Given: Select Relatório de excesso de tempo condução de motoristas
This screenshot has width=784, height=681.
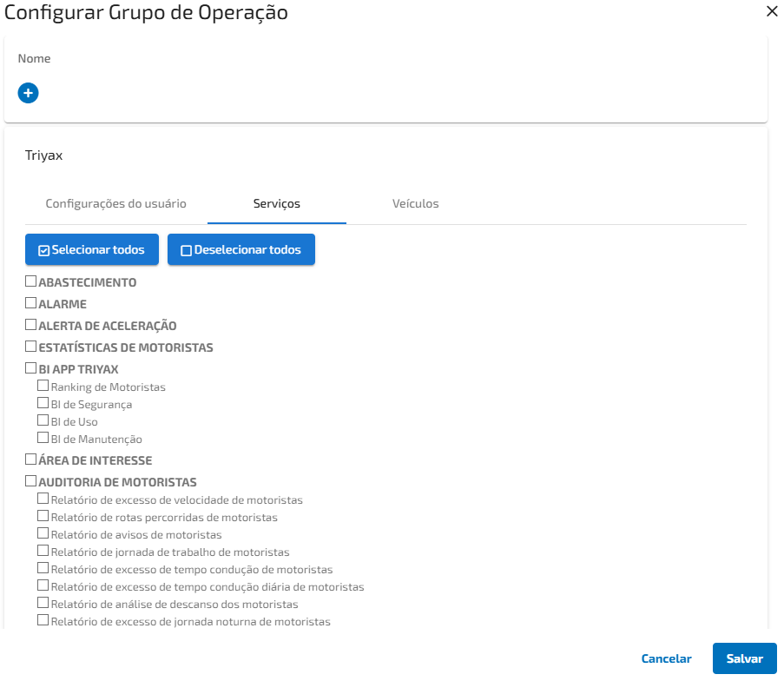Looking at the screenshot, I should click(43, 568).
